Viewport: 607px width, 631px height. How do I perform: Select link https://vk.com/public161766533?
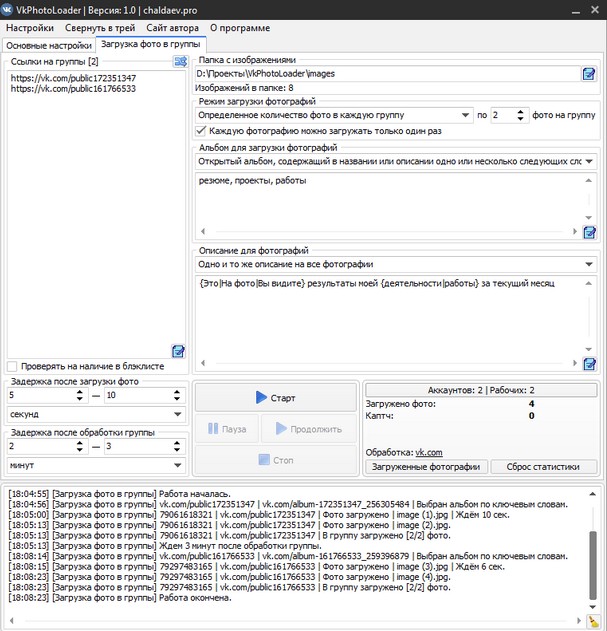pos(73,89)
